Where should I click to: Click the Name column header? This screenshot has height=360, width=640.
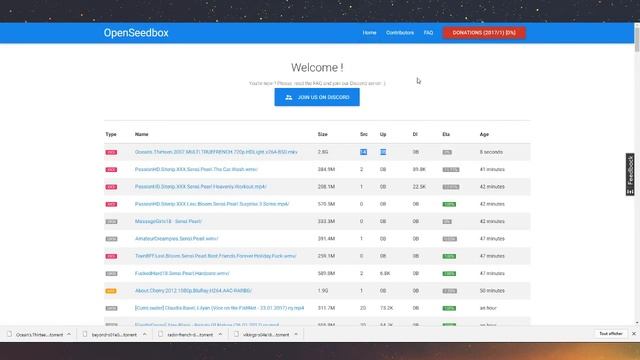[x=142, y=134]
